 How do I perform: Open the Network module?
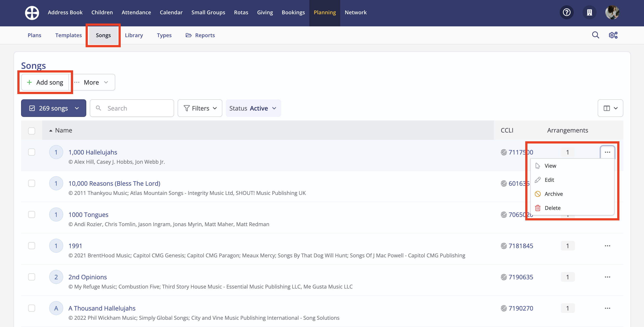356,12
